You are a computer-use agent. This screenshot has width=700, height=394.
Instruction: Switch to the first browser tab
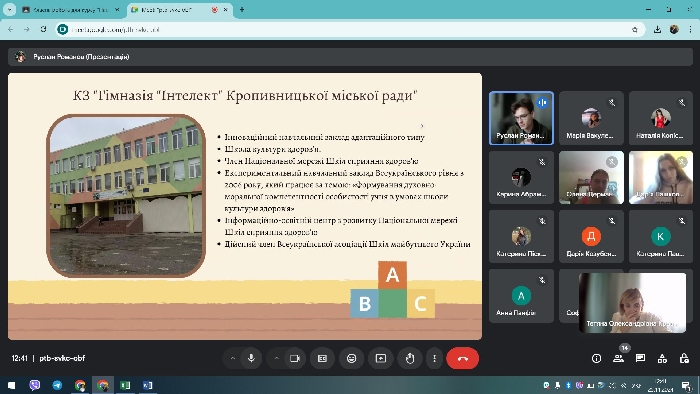click(71, 9)
